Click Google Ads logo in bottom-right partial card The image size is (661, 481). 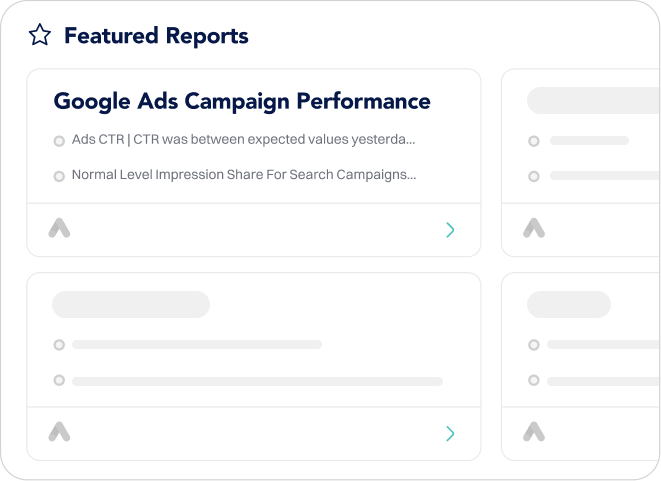534,432
